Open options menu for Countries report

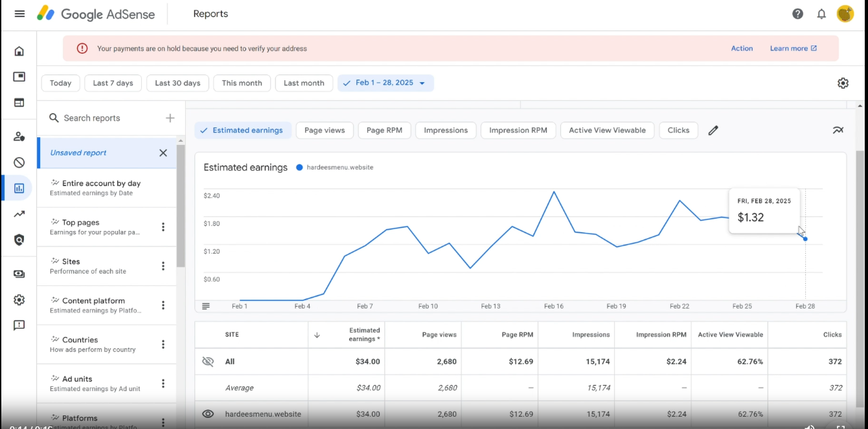163,344
